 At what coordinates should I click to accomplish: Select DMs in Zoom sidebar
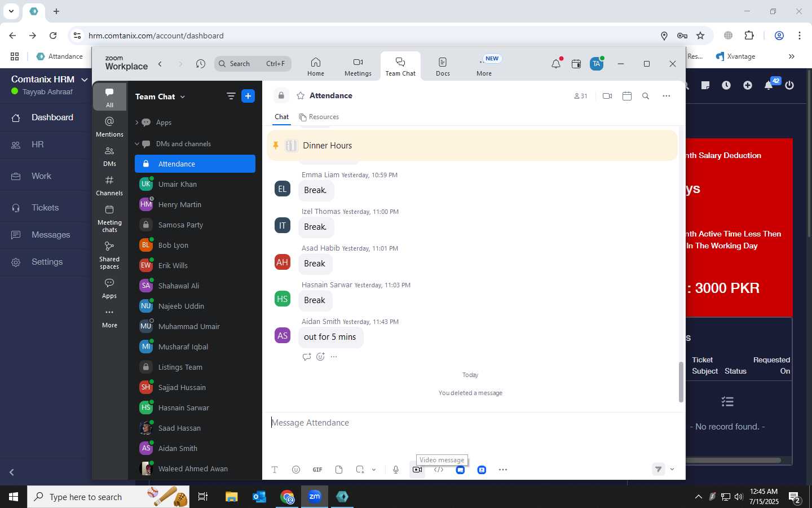pos(109,156)
